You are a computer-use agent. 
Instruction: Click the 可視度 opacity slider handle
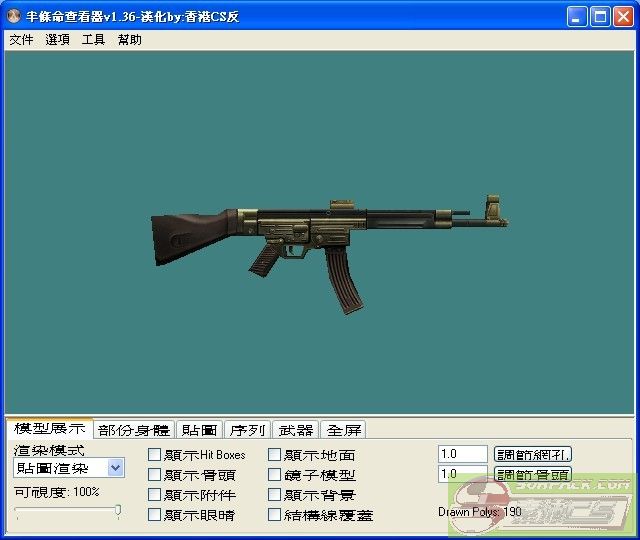point(118,511)
